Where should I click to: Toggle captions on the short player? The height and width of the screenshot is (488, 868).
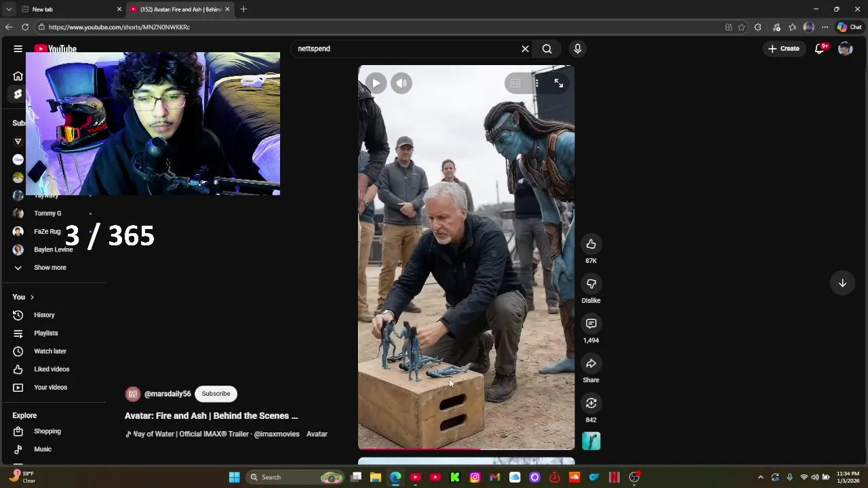click(515, 83)
